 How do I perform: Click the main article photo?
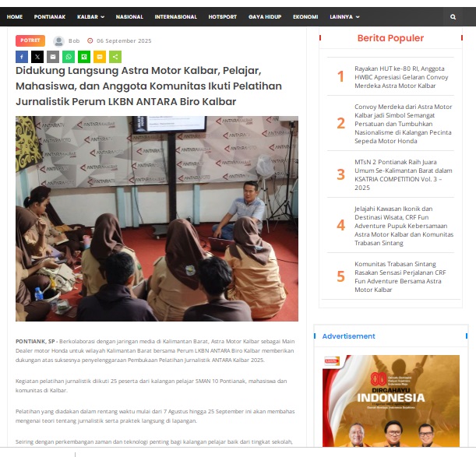click(x=157, y=219)
